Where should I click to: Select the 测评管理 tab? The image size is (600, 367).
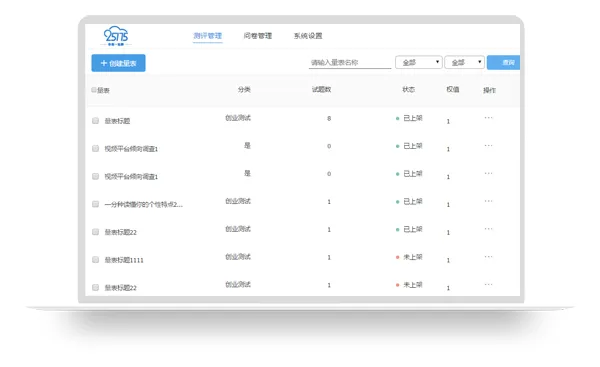207,36
